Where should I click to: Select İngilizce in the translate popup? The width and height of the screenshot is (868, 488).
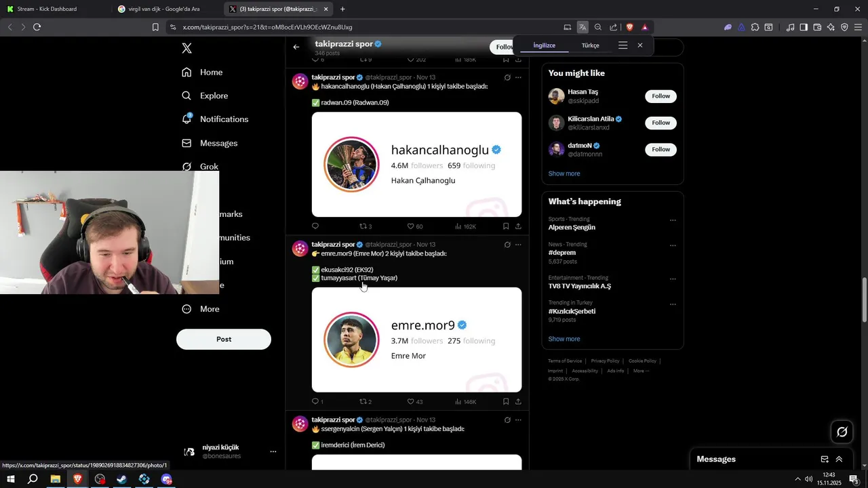544,45
